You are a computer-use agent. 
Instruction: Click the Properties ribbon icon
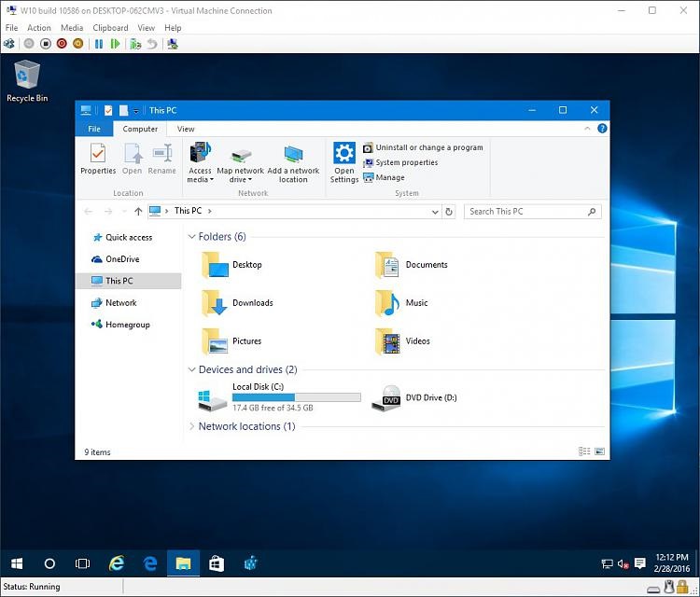click(x=98, y=159)
